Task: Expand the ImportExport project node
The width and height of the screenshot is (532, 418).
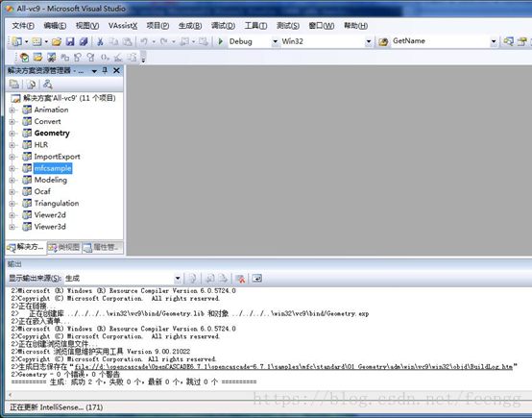Action: (x=12, y=157)
